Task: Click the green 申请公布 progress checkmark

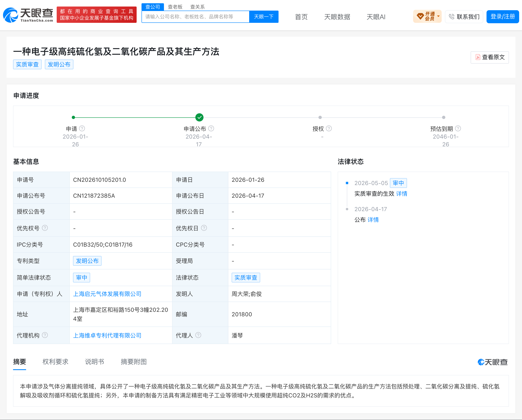Action: tap(199, 117)
